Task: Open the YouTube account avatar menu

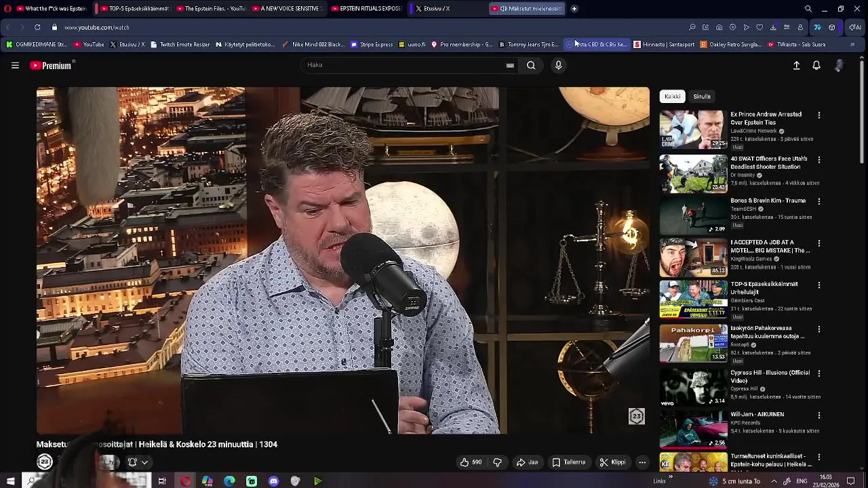Action: [840, 65]
